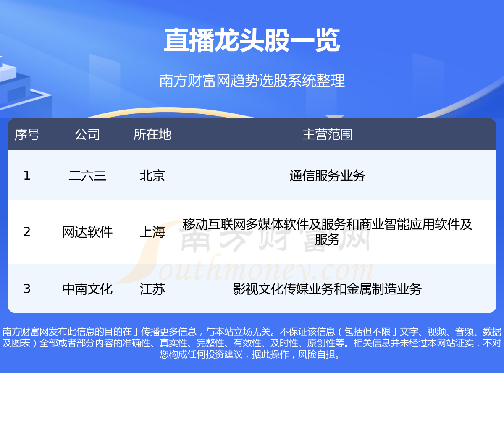This screenshot has width=504, height=441.
Task: Click the 所在地 column header
Action: click(152, 134)
